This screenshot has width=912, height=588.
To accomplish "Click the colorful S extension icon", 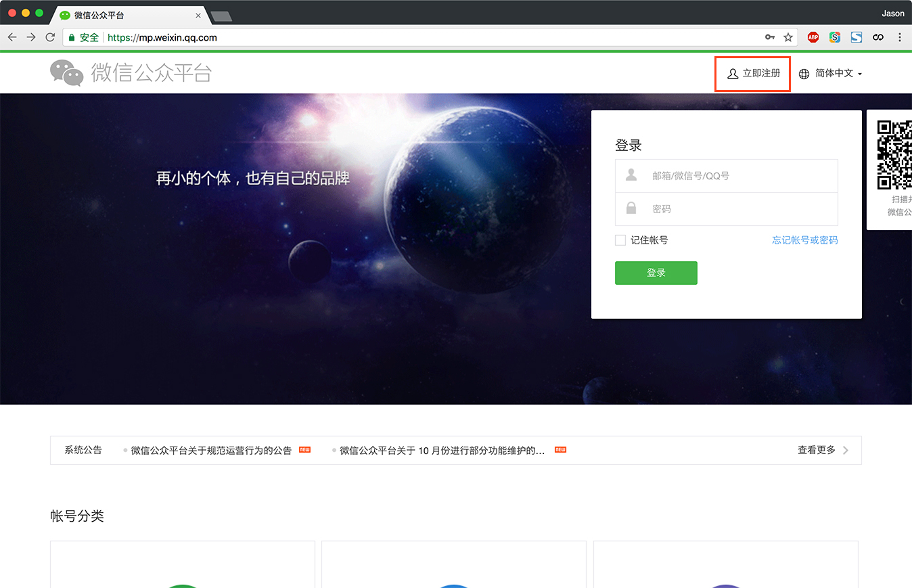I will pos(835,37).
